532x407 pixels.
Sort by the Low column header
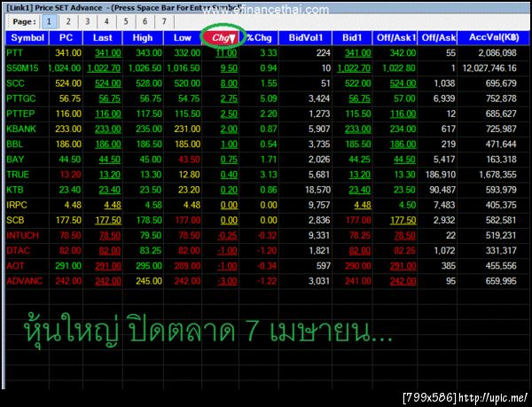click(183, 37)
